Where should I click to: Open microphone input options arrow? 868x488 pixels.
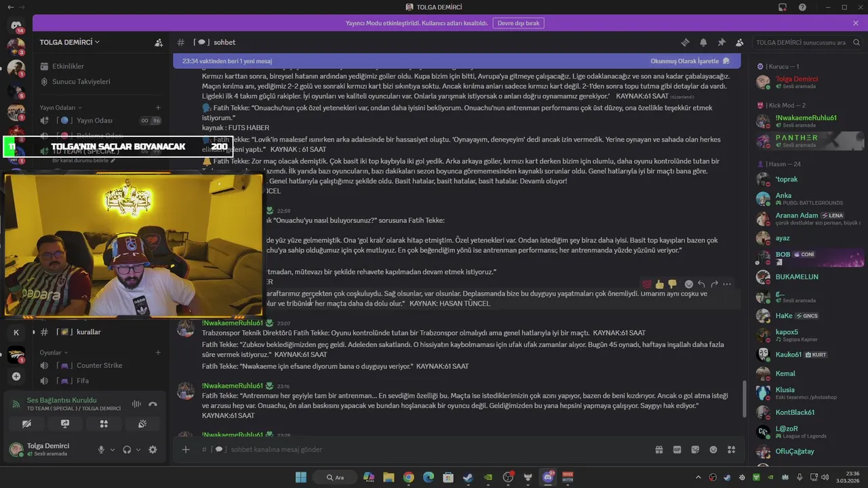pyautogui.click(x=113, y=449)
